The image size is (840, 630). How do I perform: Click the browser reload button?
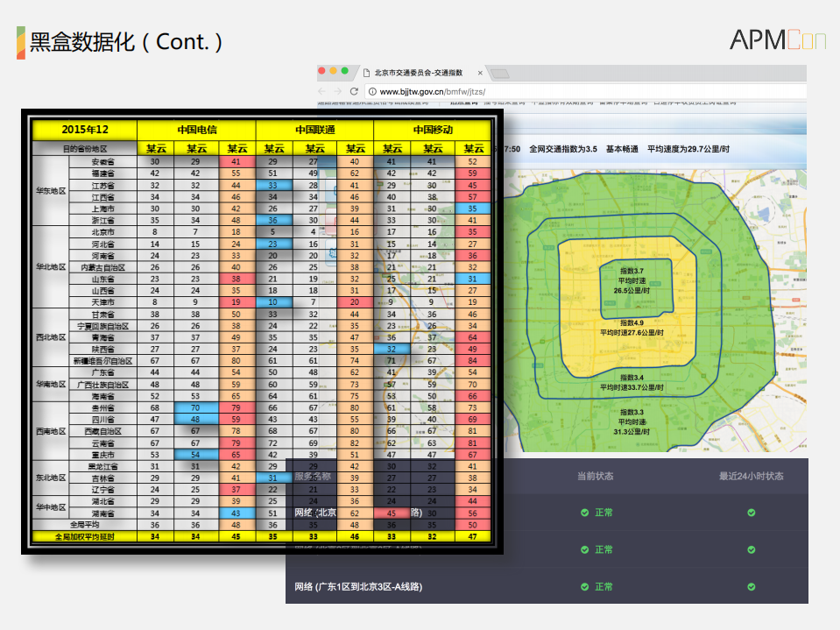pyautogui.click(x=354, y=91)
